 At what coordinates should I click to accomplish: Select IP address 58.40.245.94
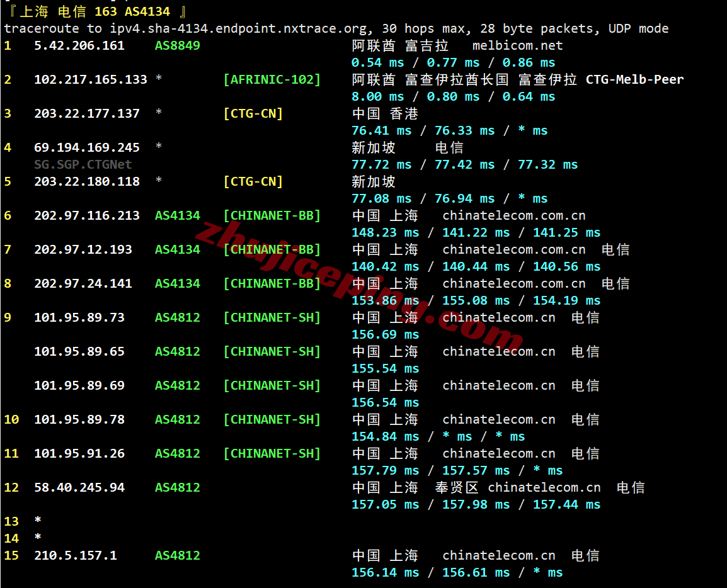click(79, 487)
